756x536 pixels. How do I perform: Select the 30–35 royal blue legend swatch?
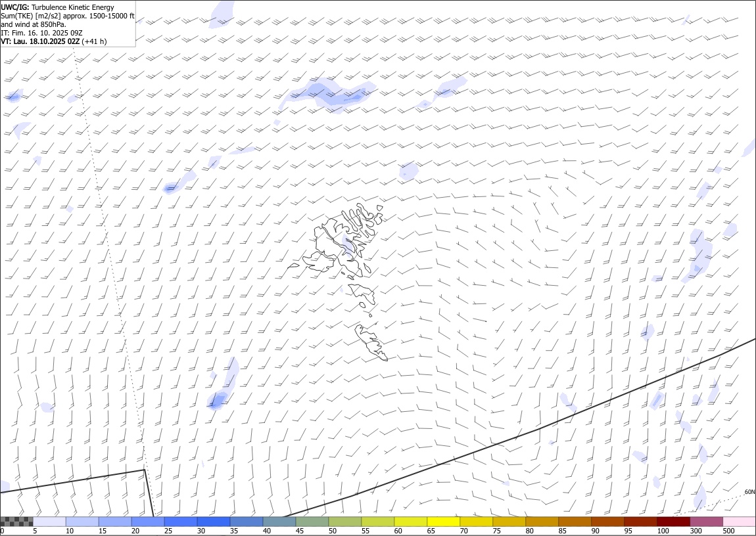click(x=214, y=522)
